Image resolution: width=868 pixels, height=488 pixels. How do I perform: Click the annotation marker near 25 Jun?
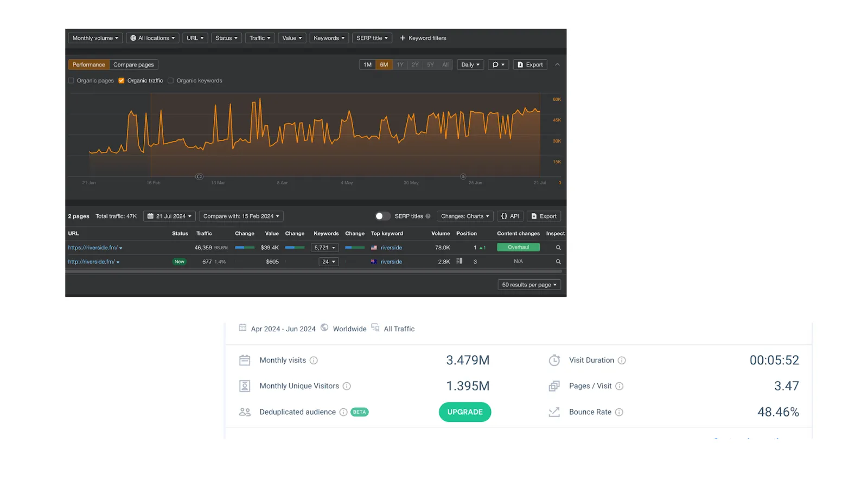tap(463, 177)
